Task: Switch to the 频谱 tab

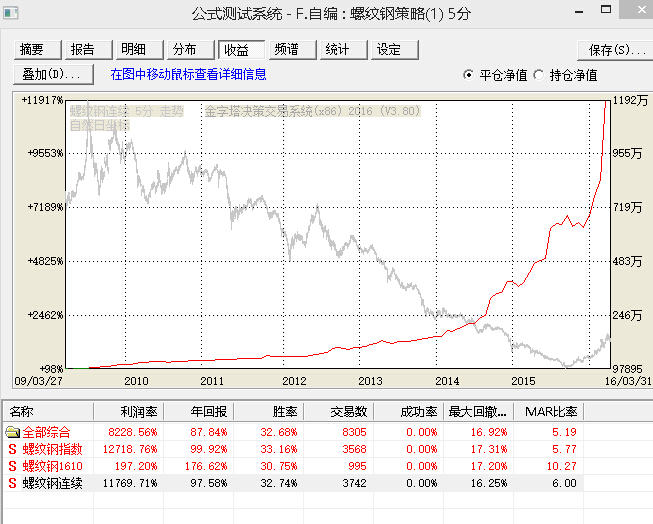Action: pyautogui.click(x=293, y=50)
